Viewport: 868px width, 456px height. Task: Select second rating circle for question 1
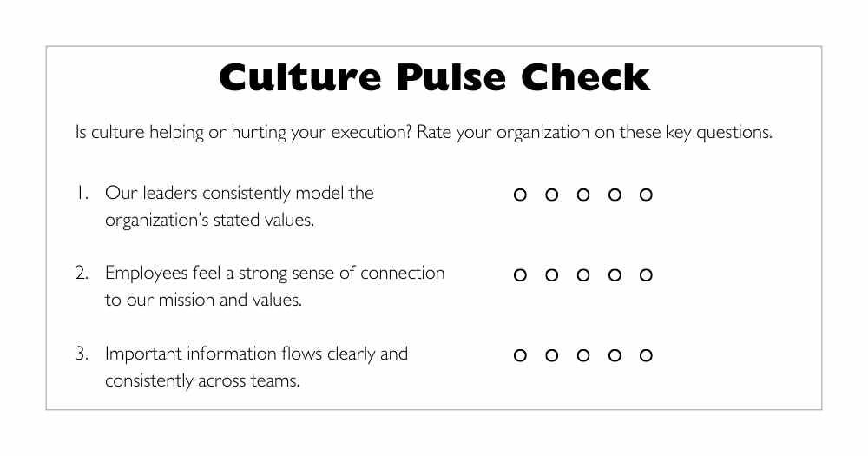pos(551,195)
